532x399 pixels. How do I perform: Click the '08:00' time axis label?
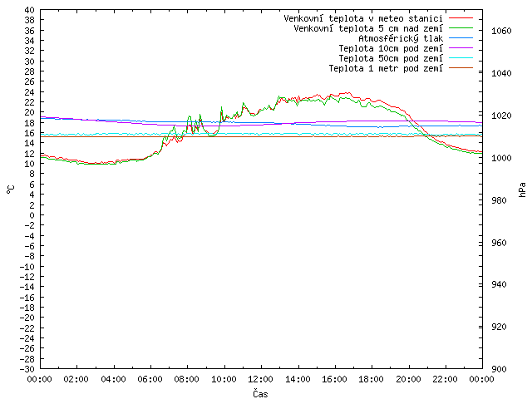(187, 379)
